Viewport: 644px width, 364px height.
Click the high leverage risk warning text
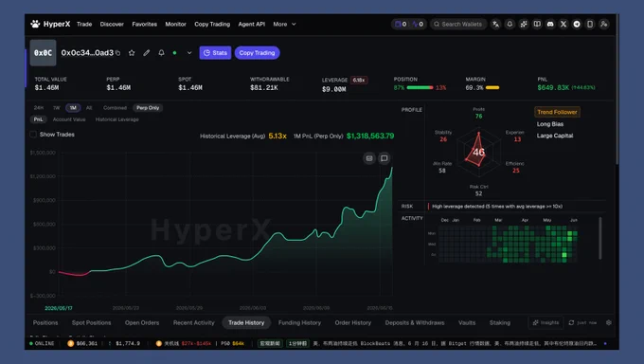pos(497,207)
